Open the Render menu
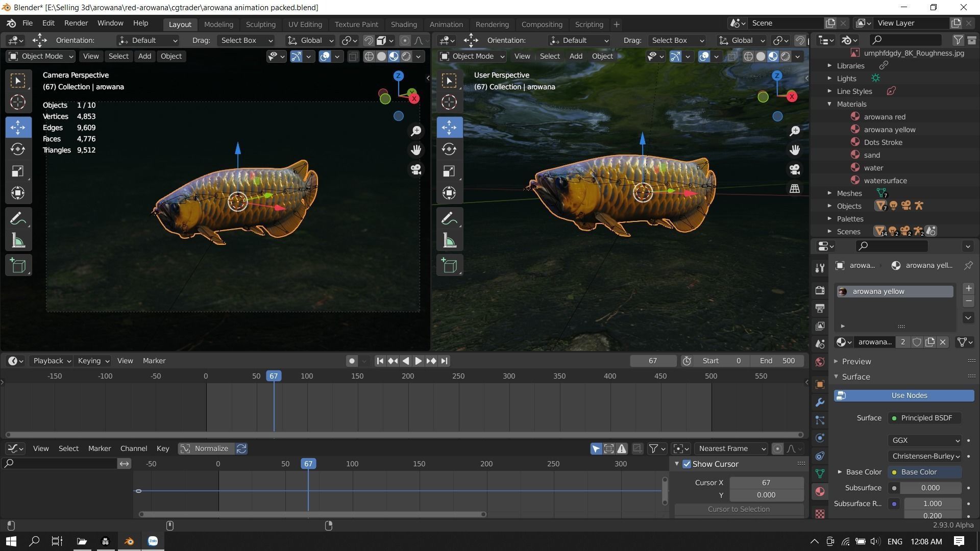The height and width of the screenshot is (551, 980). [76, 23]
